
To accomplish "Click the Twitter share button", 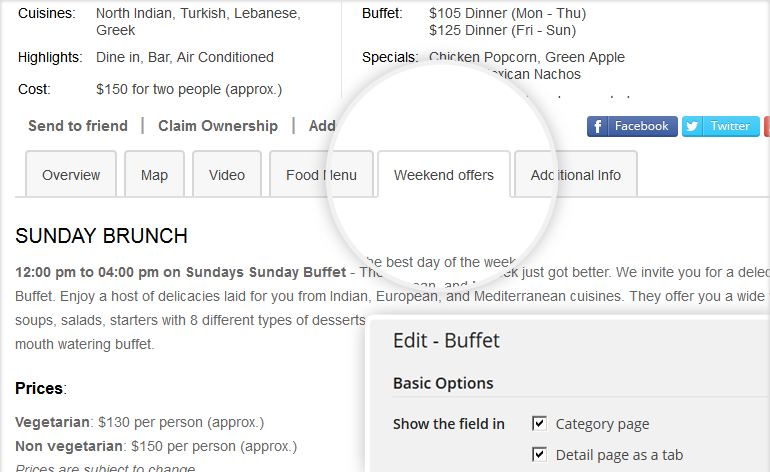I will [x=720, y=126].
